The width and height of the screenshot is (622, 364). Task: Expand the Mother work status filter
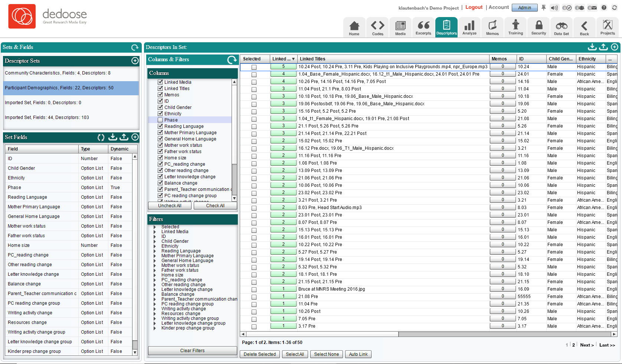(155, 265)
